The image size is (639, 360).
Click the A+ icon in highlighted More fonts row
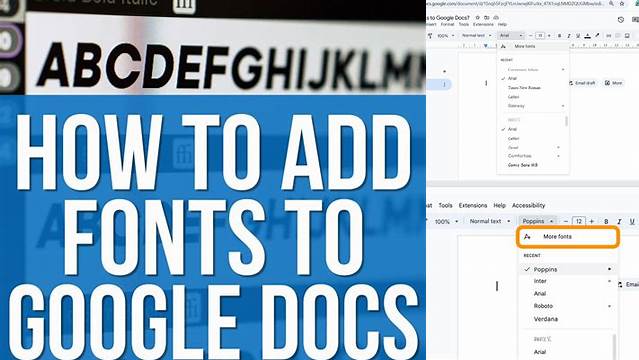[527, 236]
